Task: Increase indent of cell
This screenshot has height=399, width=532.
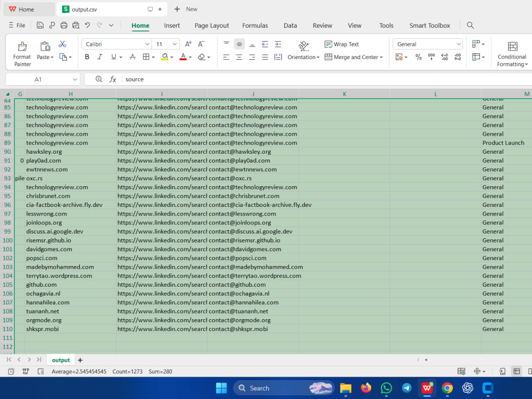Action: [x=278, y=44]
